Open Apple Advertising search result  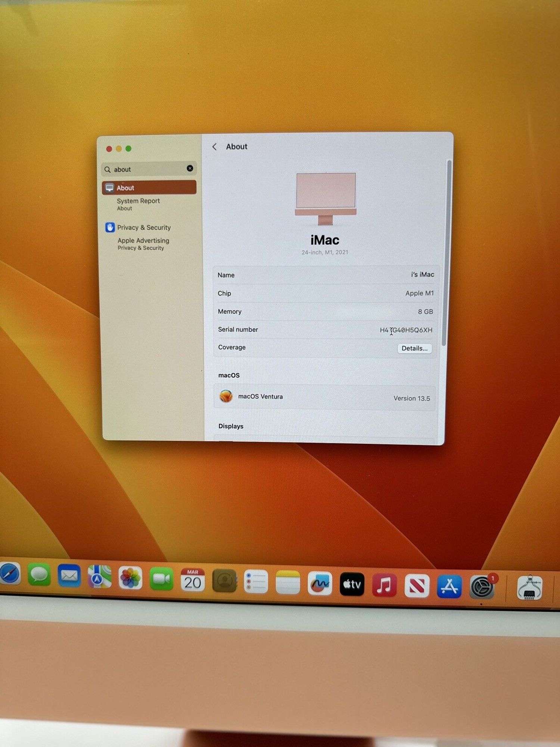(143, 244)
